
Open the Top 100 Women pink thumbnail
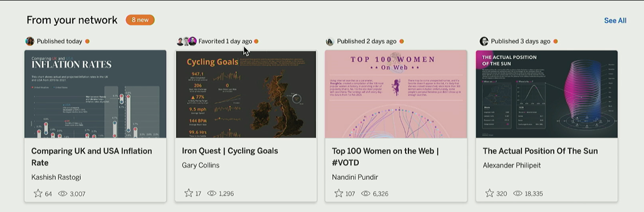pos(396,94)
